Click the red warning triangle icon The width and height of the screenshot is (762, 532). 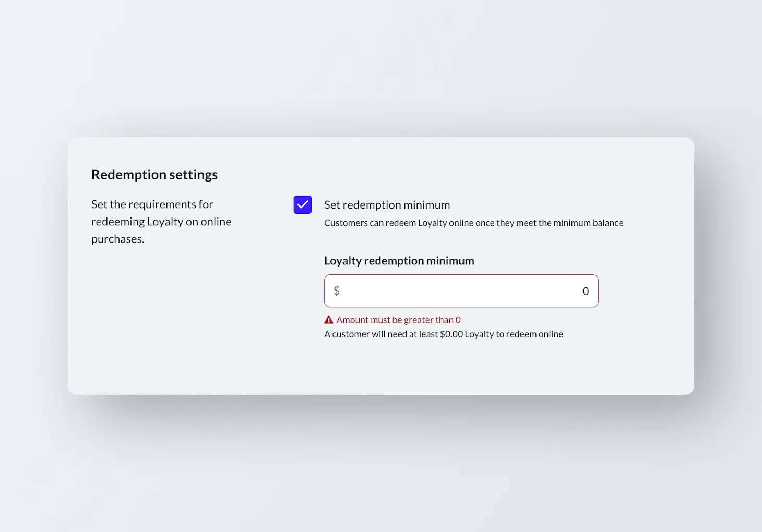point(329,320)
